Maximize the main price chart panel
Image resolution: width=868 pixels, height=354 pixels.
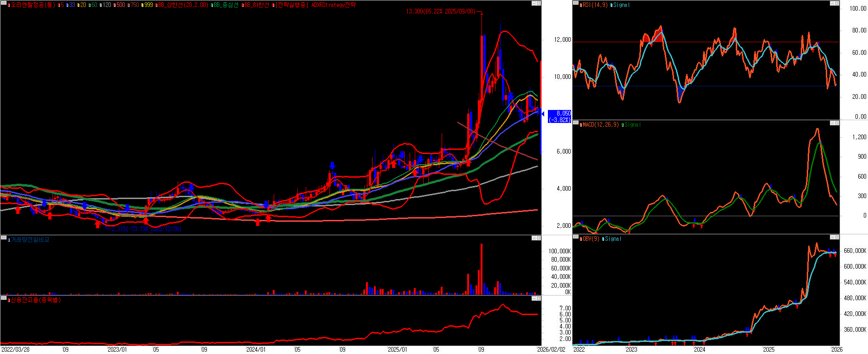pos(534,3)
